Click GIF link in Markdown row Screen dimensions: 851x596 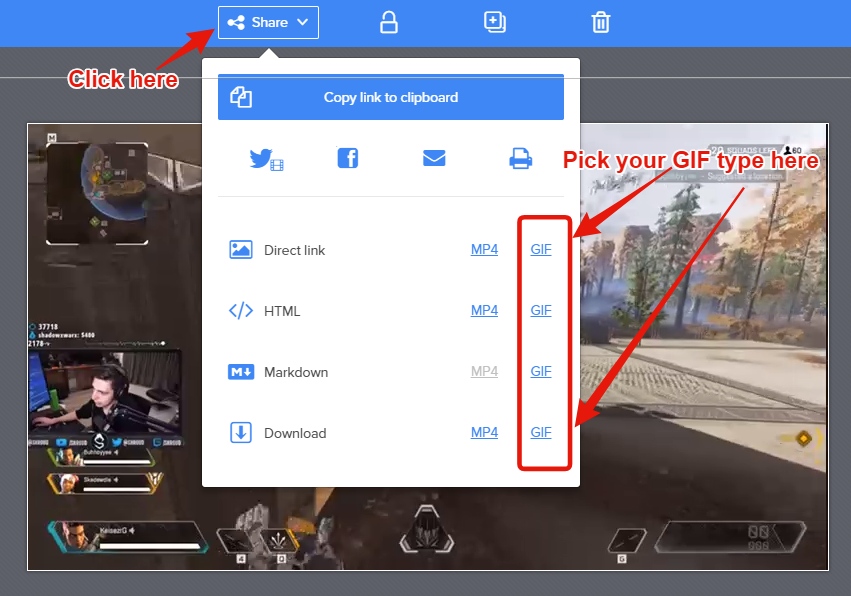click(x=541, y=371)
